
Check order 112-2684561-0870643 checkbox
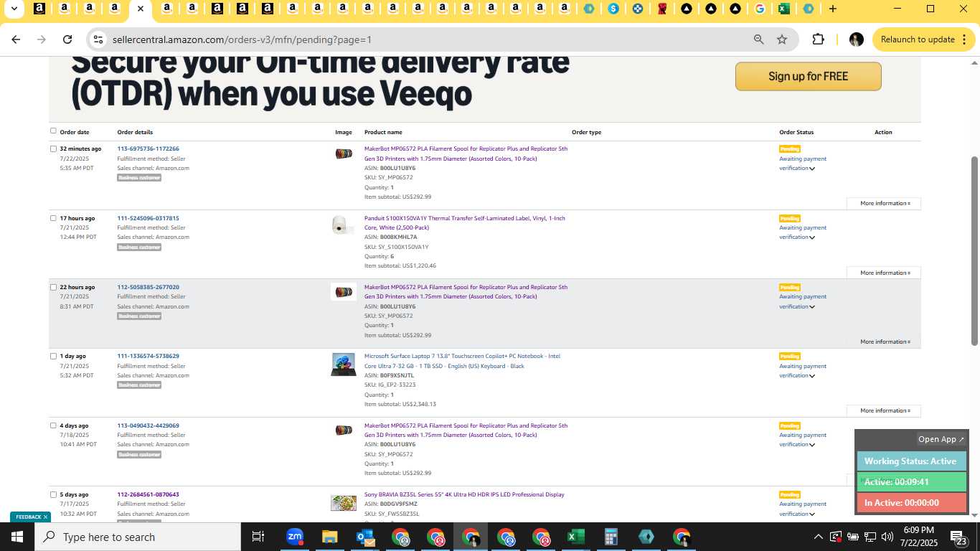53,494
